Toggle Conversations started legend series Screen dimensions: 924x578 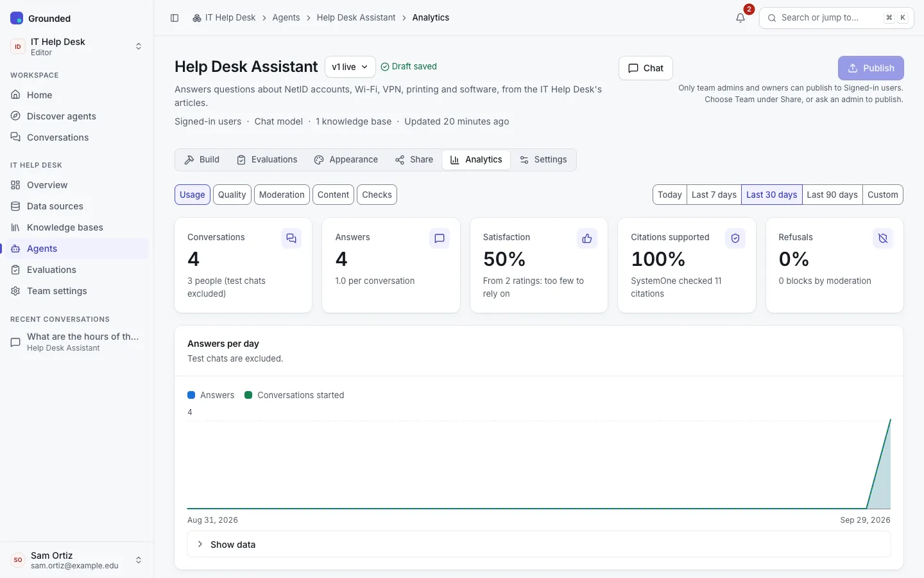click(x=295, y=395)
